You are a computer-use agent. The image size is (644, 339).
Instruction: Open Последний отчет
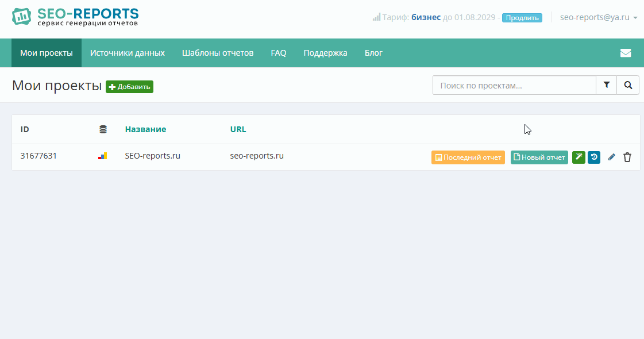click(x=468, y=157)
